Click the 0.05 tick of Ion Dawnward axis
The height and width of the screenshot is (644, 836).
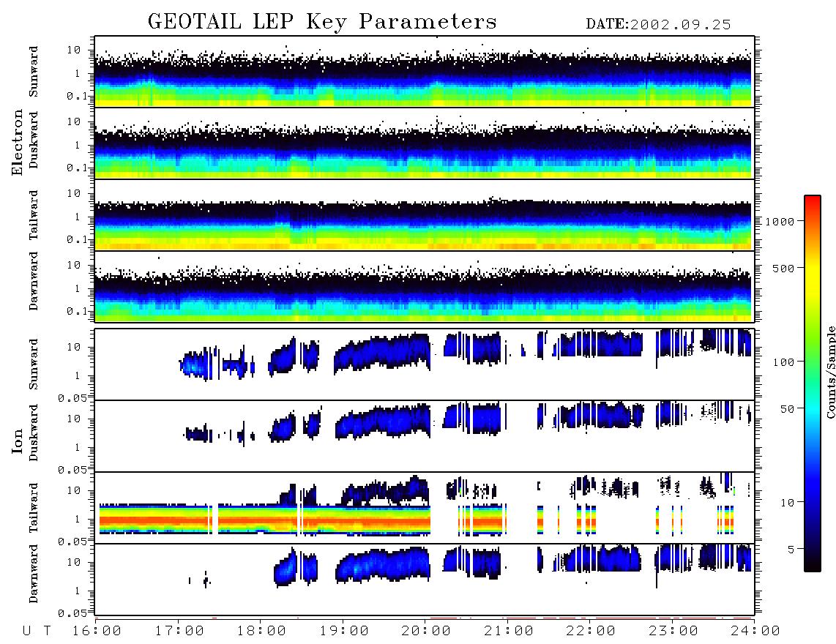tap(72, 613)
